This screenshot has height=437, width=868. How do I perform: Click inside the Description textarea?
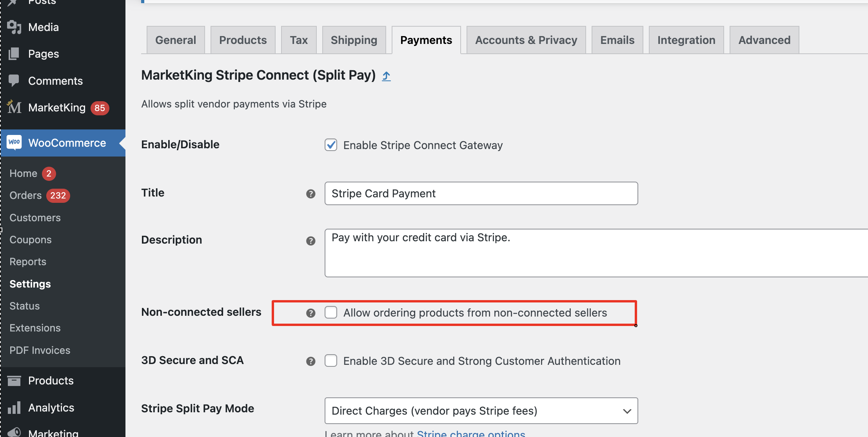coord(596,253)
